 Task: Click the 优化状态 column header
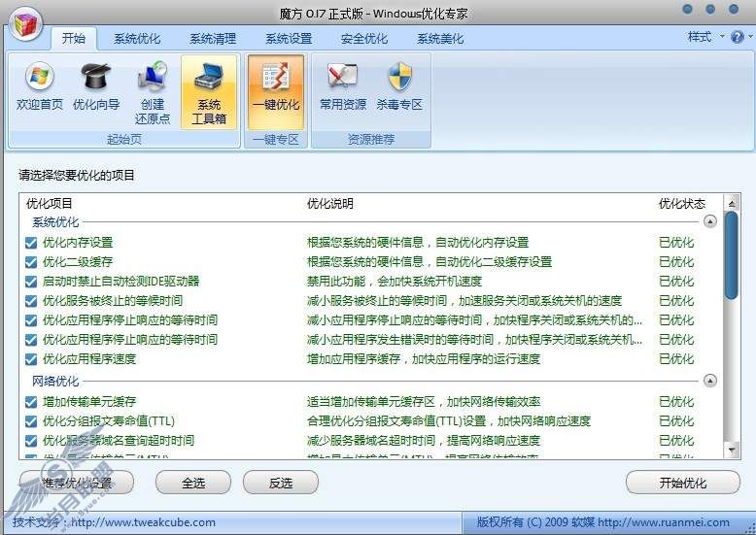click(682, 203)
